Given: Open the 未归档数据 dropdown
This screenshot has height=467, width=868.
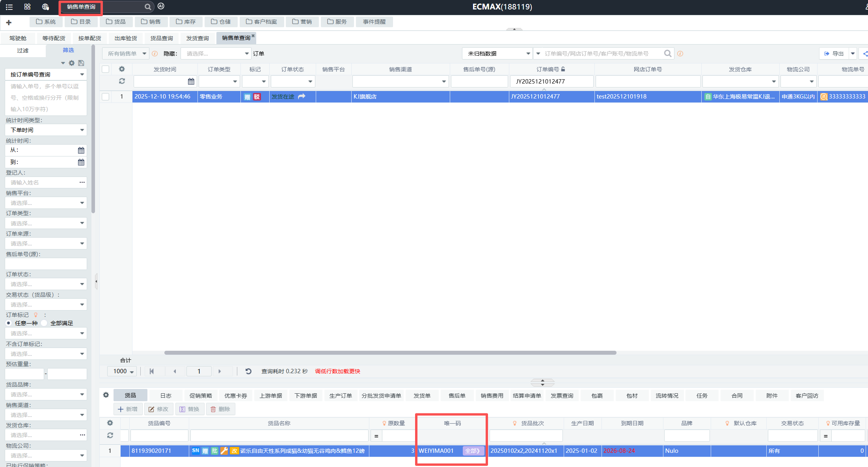Looking at the screenshot, I should 497,54.
